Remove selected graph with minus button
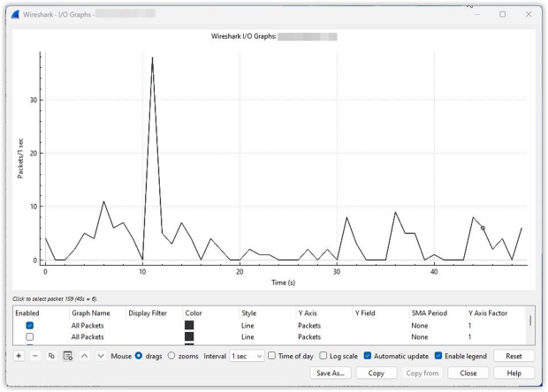The width and height of the screenshot is (548, 392). coord(35,356)
